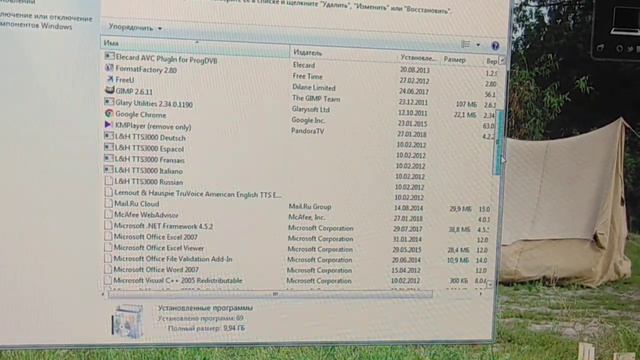
Task: Click the scroll-up arrow of program list
Action: [502, 60]
